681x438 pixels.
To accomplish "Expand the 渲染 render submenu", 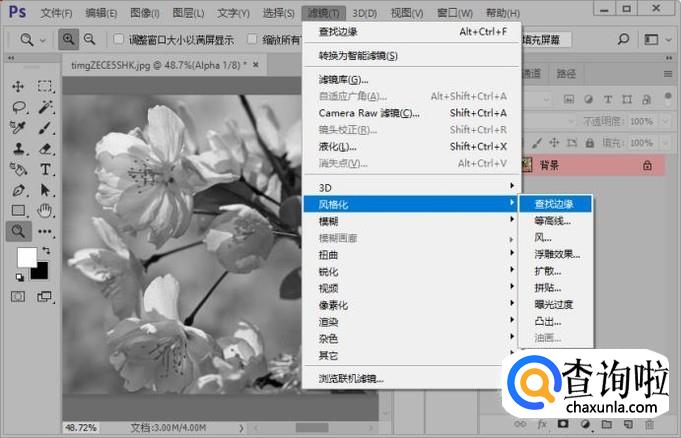I will [x=412, y=322].
